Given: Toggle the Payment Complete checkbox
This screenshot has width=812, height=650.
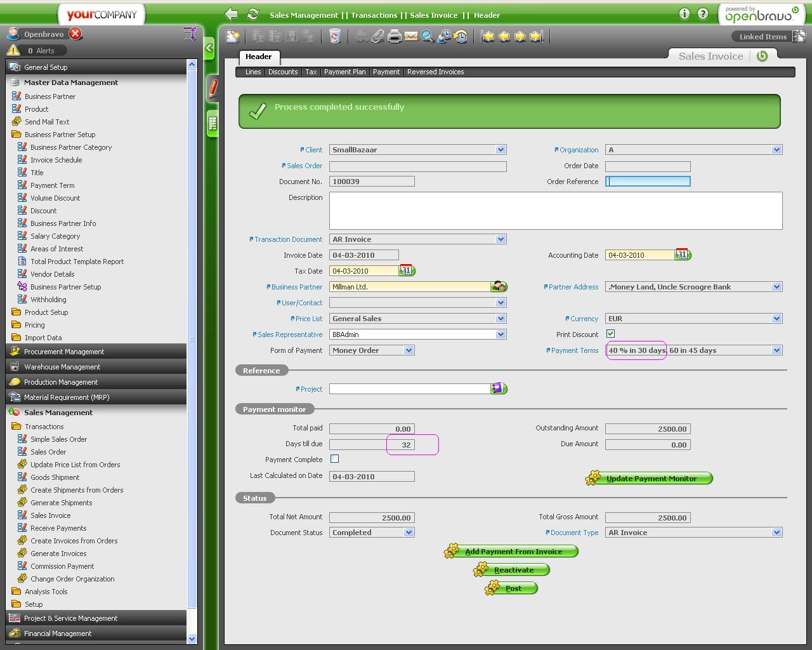Looking at the screenshot, I should tap(335, 459).
